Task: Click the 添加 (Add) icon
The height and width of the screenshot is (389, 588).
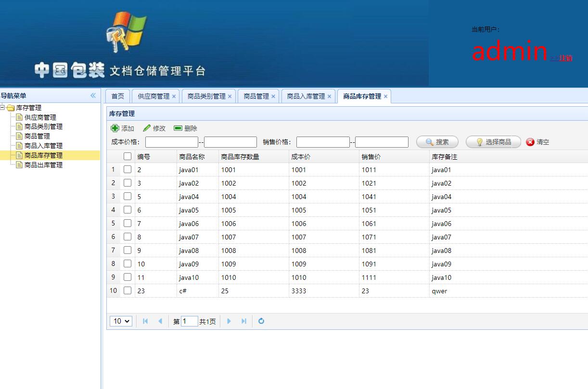Action: [x=115, y=128]
